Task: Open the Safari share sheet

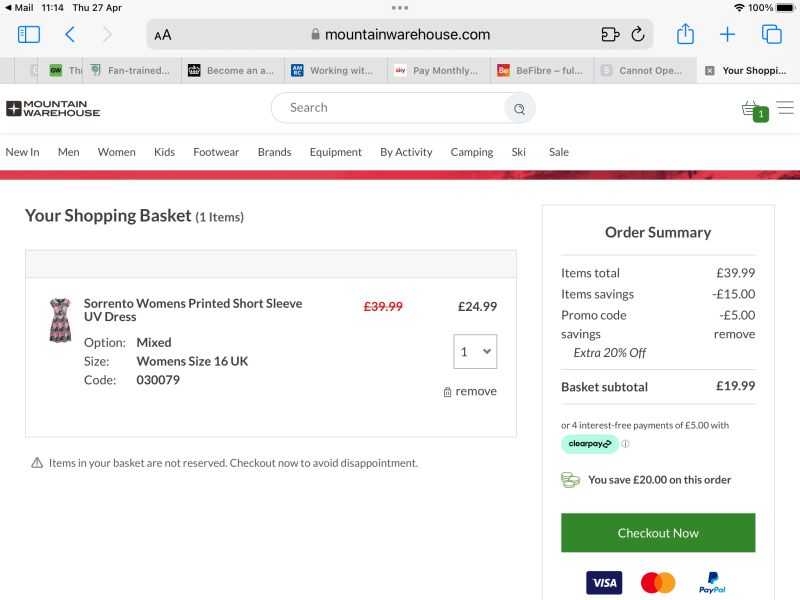Action: [685, 35]
